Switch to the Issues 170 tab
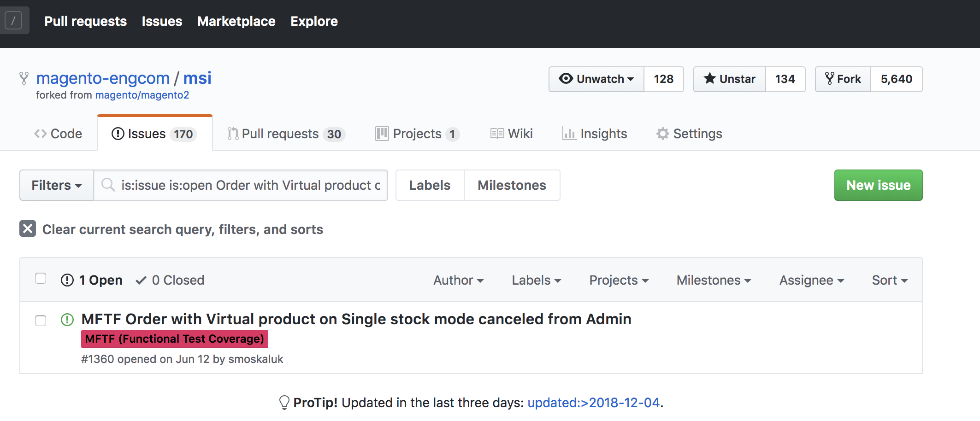 [x=154, y=134]
